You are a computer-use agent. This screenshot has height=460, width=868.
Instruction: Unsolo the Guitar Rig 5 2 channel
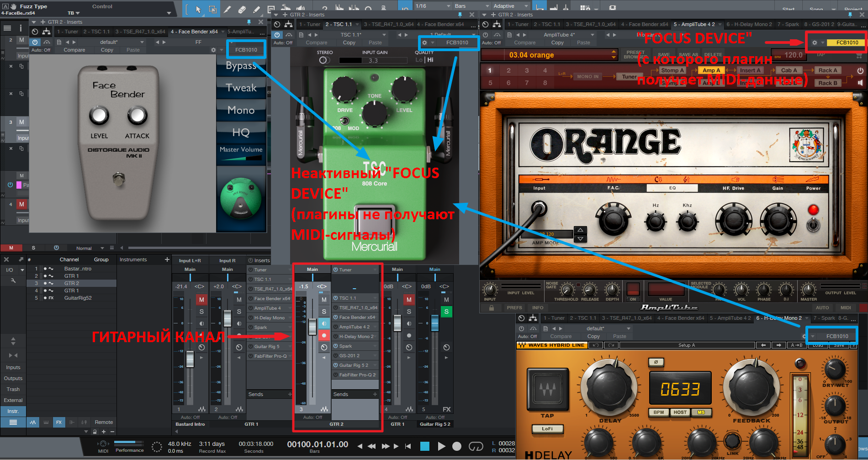[446, 312]
